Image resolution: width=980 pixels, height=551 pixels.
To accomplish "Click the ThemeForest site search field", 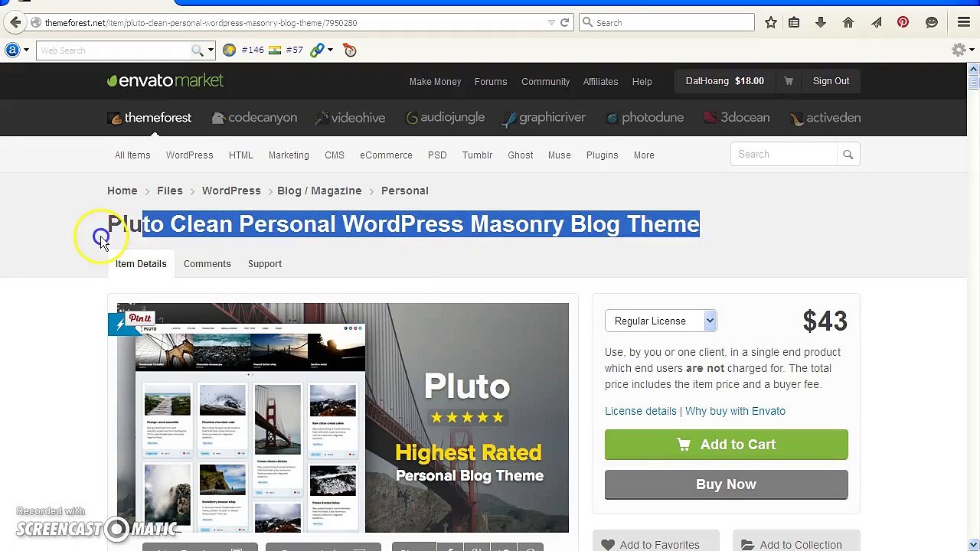I will pyautogui.click(x=784, y=155).
